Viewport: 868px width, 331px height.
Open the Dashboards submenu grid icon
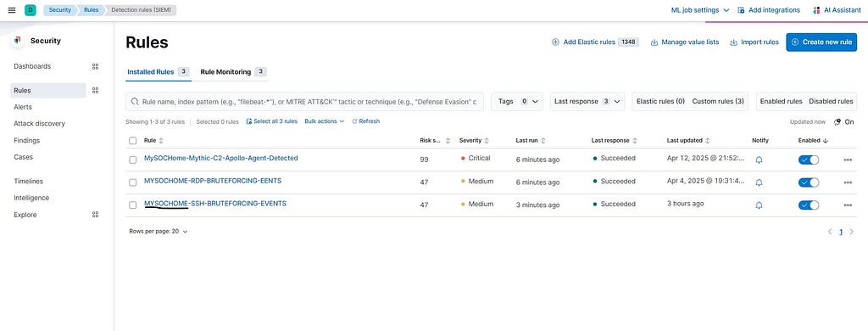point(95,66)
